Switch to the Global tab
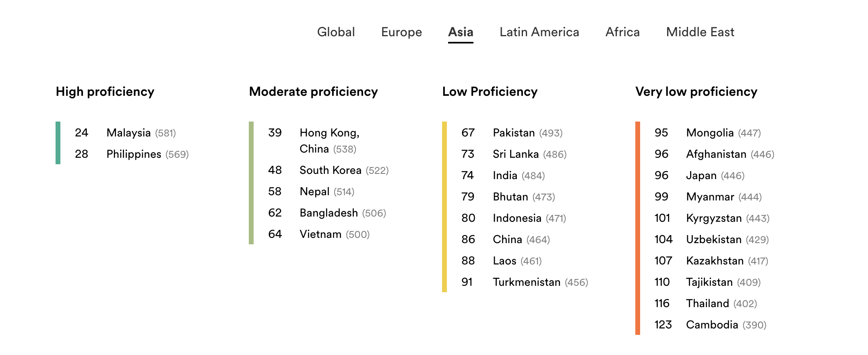 click(336, 32)
